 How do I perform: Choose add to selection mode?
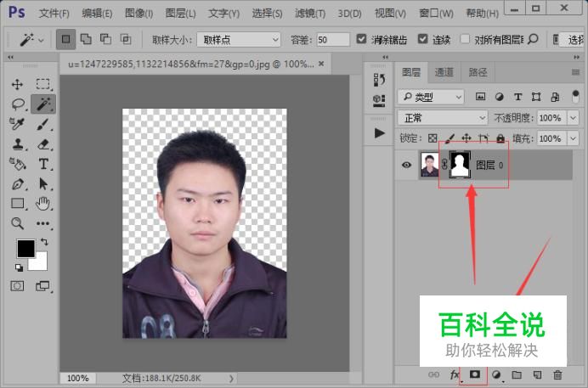tap(86, 39)
